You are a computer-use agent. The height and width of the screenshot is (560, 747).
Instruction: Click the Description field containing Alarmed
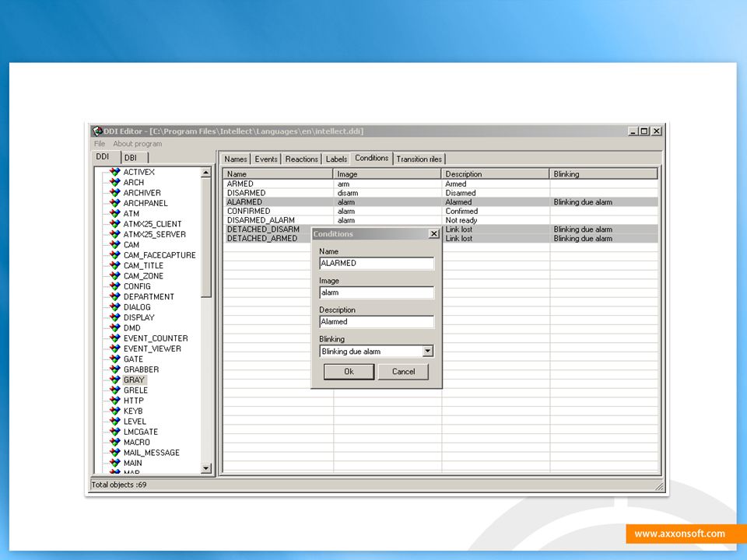377,322
